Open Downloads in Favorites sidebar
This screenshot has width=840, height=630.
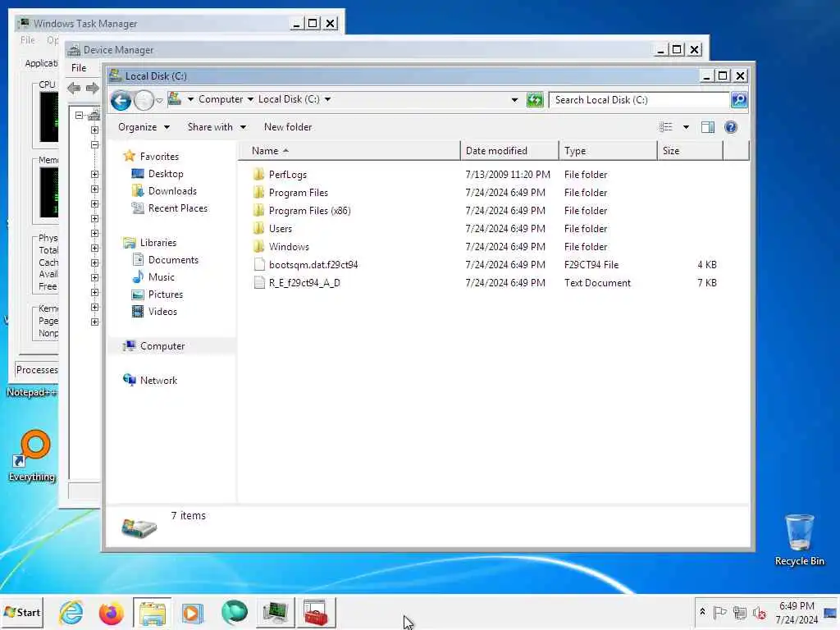point(172,190)
